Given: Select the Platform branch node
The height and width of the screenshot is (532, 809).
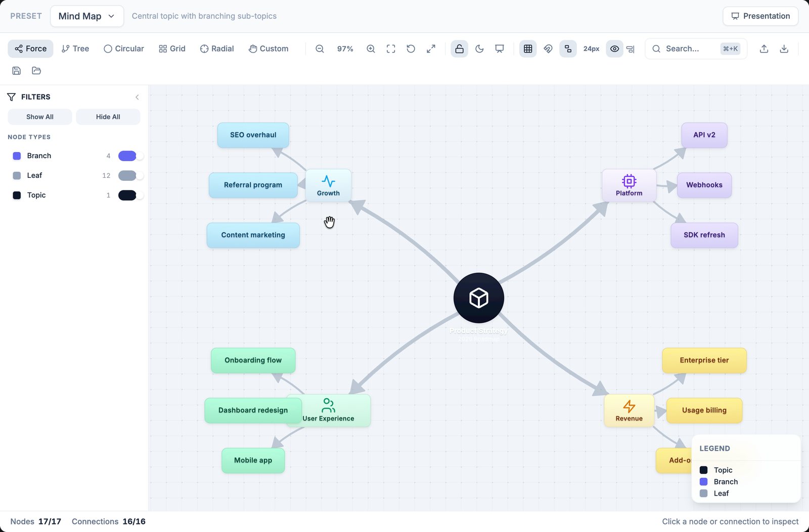Looking at the screenshot, I should point(629,185).
